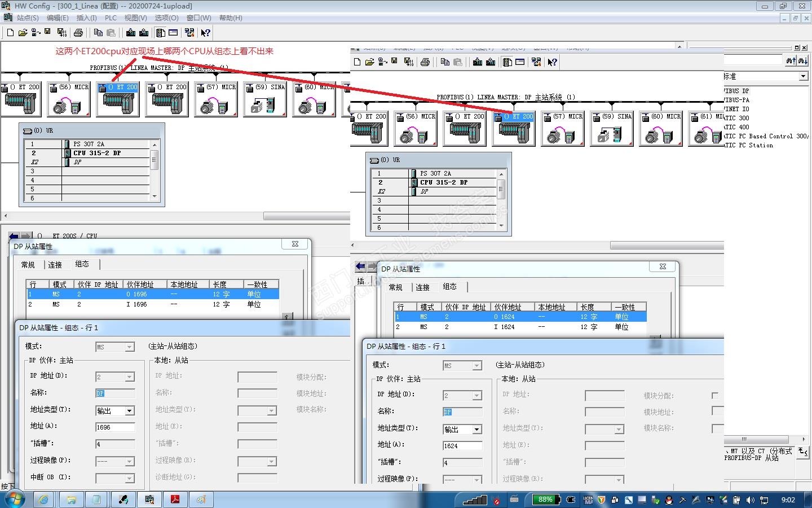This screenshot has height=508, width=812.
Task: Click the Windows Start button
Action: pos(14,500)
